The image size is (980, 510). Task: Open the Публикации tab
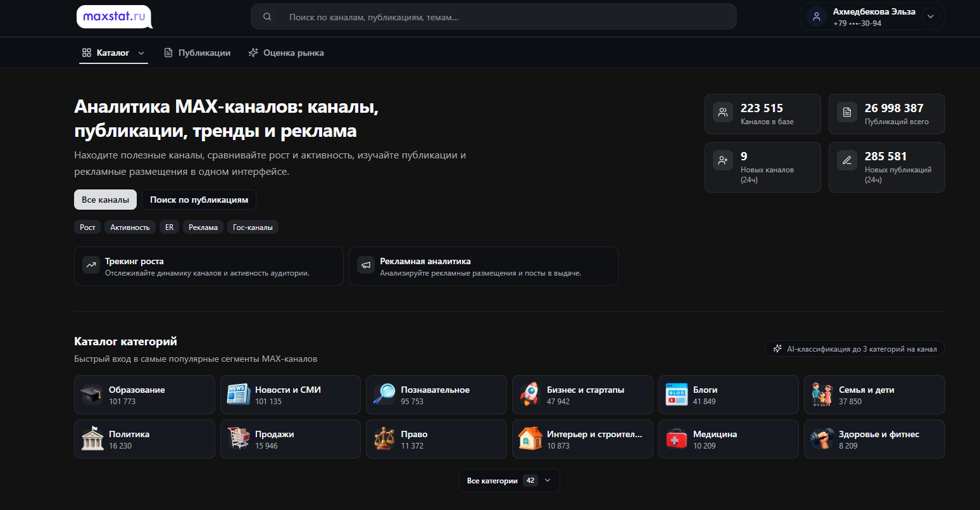197,53
